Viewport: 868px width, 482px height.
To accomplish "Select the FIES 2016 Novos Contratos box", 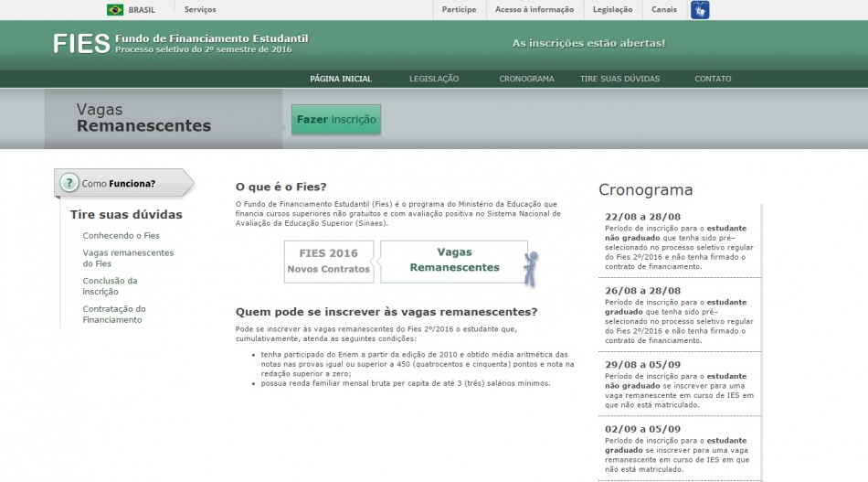I will (329, 261).
